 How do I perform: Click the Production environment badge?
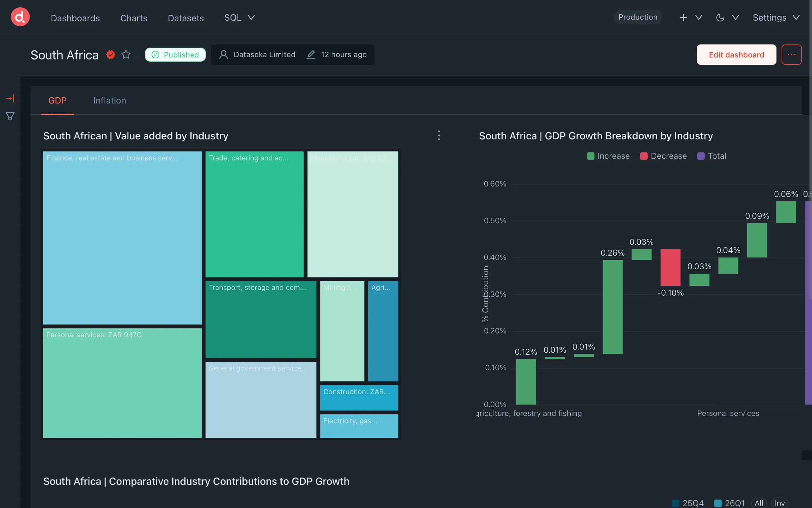tap(638, 17)
